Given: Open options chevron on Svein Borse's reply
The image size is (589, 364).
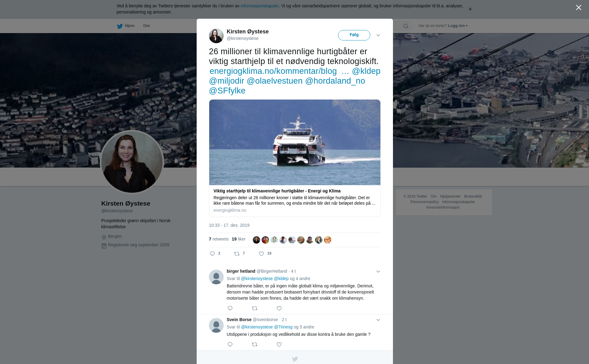Looking at the screenshot, I should click(x=378, y=320).
